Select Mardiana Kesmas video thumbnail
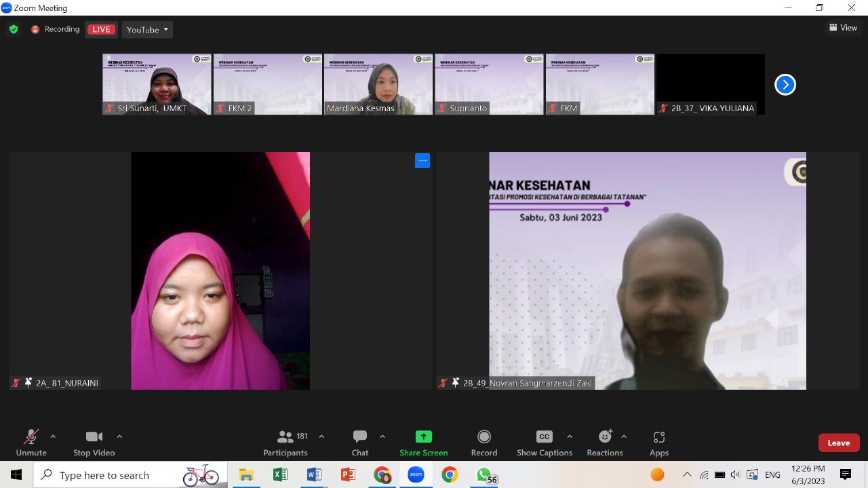 tap(378, 84)
